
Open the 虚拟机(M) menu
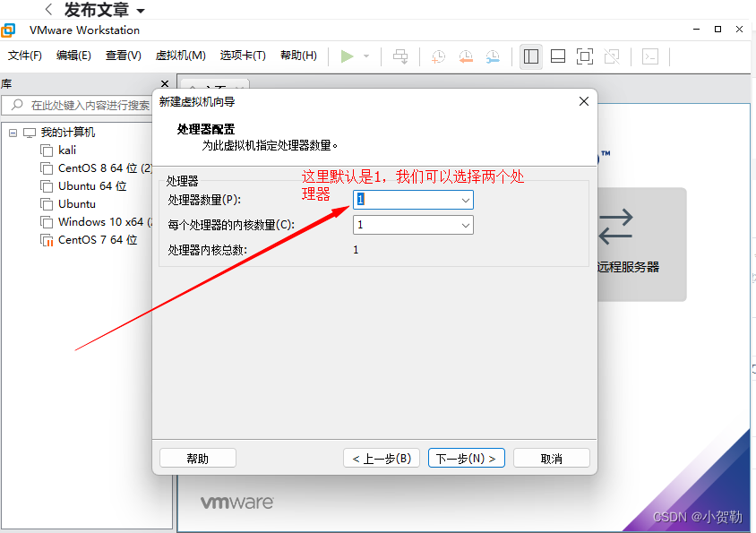click(180, 56)
